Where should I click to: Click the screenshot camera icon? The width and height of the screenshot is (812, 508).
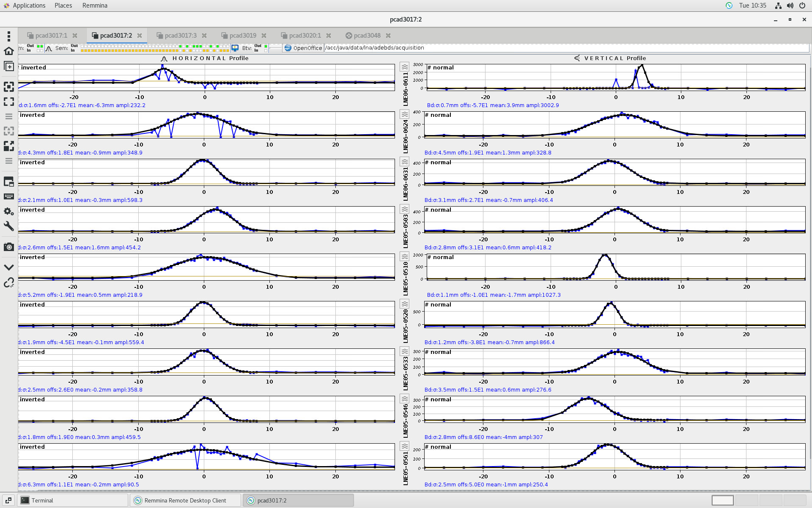pyautogui.click(x=9, y=247)
